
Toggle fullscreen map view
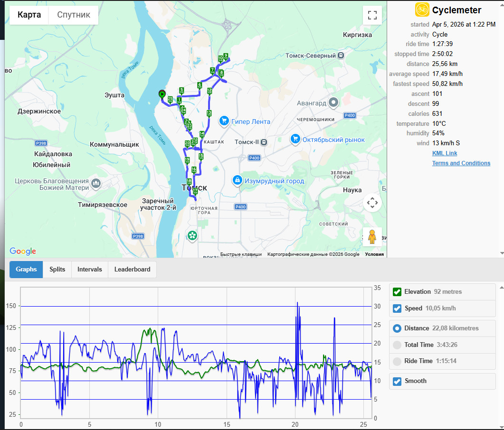point(372,15)
